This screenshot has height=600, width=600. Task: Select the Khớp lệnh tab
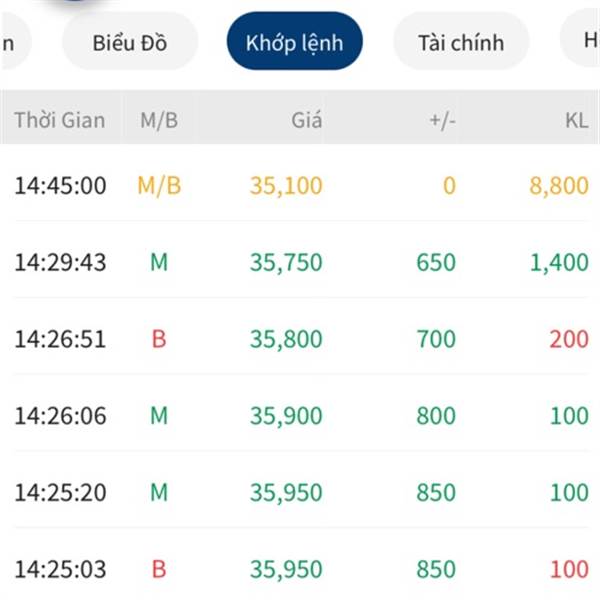click(294, 43)
